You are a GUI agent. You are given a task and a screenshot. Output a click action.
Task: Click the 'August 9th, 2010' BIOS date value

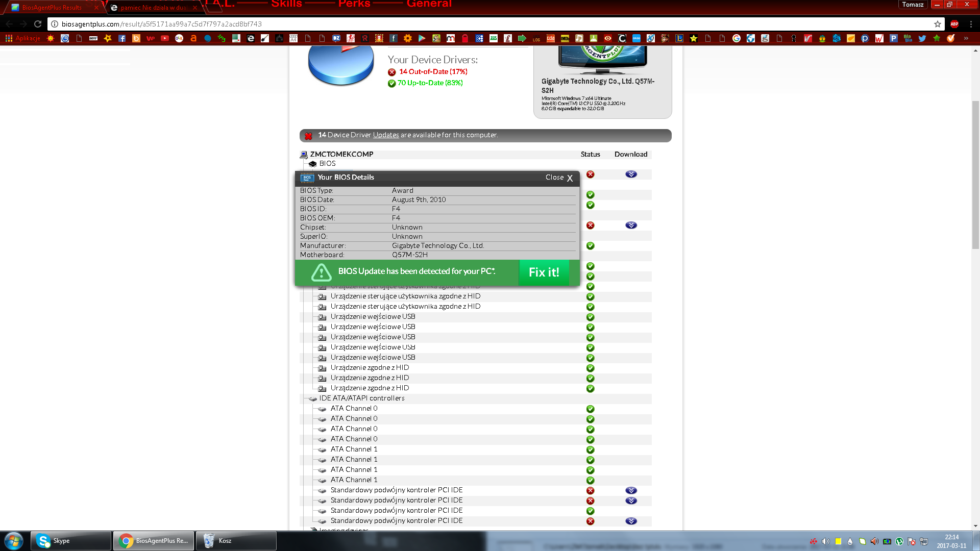tap(419, 200)
